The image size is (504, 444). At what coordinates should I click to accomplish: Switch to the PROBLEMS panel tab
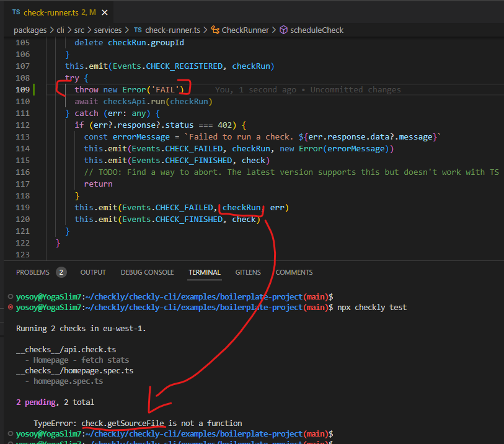[x=33, y=272]
